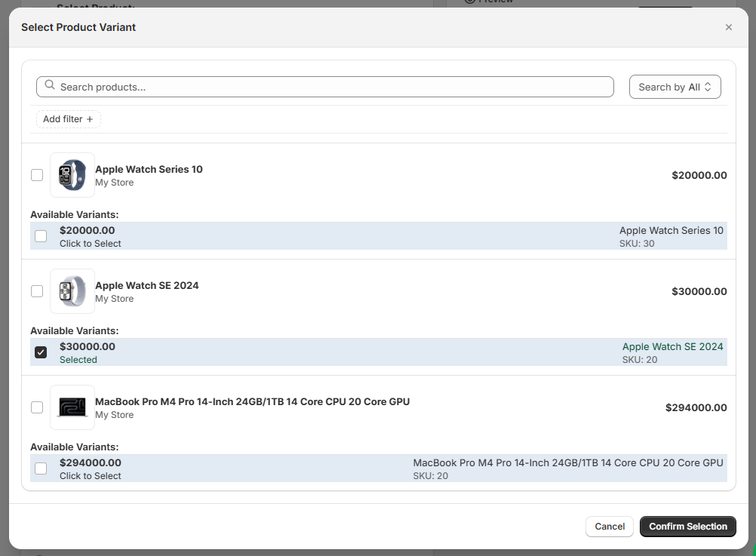Click the Confirm Selection button
The image size is (756, 556).
687,527
